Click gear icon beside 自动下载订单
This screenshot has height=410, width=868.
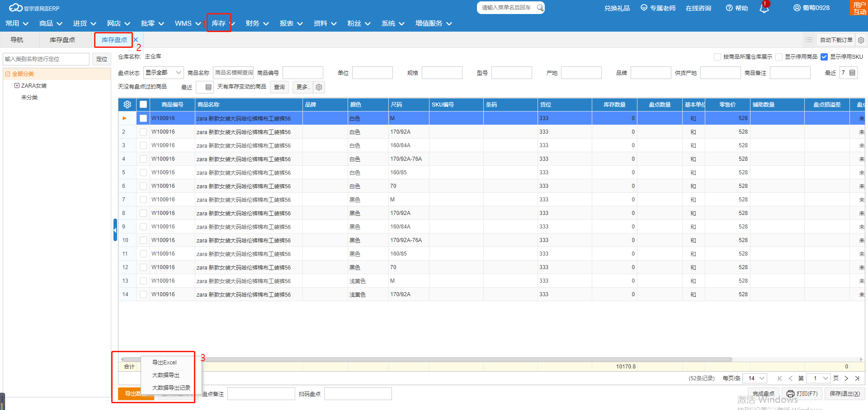[861, 40]
